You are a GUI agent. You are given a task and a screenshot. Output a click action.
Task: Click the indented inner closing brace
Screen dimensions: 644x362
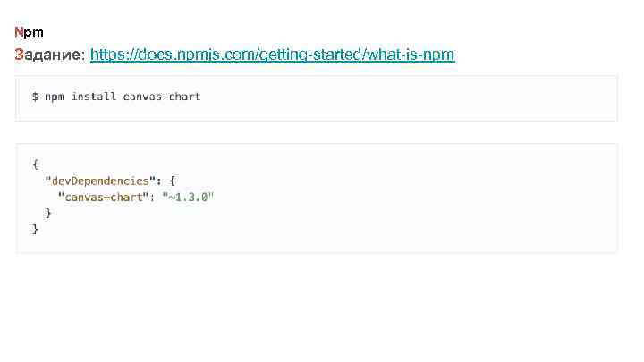click(48, 214)
